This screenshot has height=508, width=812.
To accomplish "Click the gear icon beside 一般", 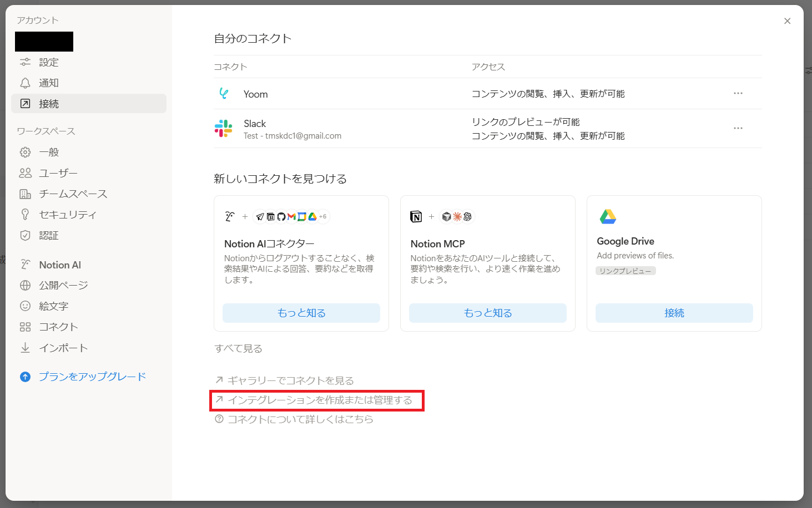I will tap(25, 152).
